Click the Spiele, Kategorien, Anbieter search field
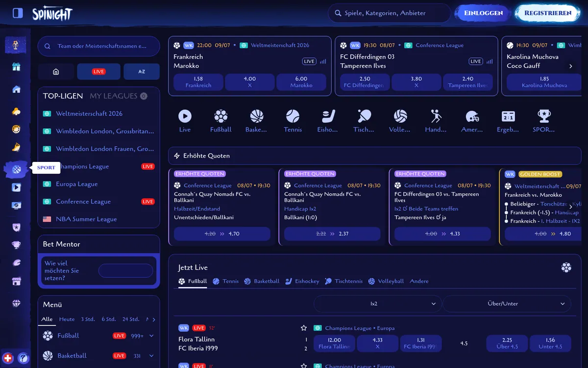The height and width of the screenshot is (368, 588). coord(390,13)
